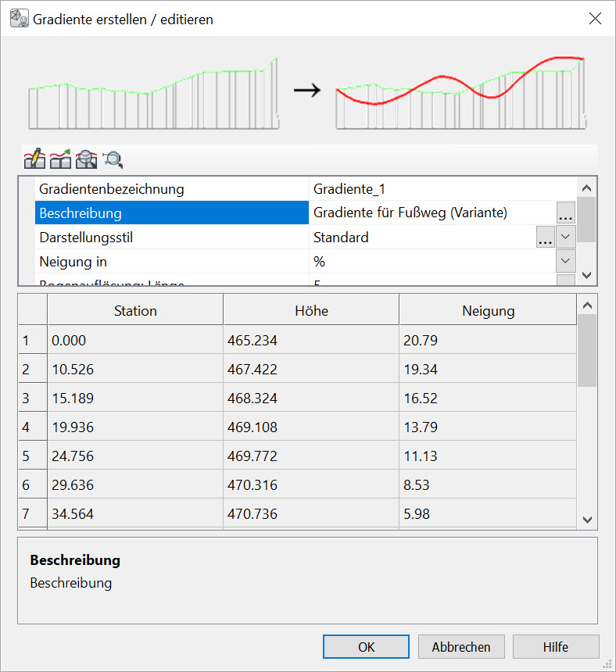The height and width of the screenshot is (672, 616).
Task: Click the magnifier-over-profile toolbar icon
Action: coord(87,159)
